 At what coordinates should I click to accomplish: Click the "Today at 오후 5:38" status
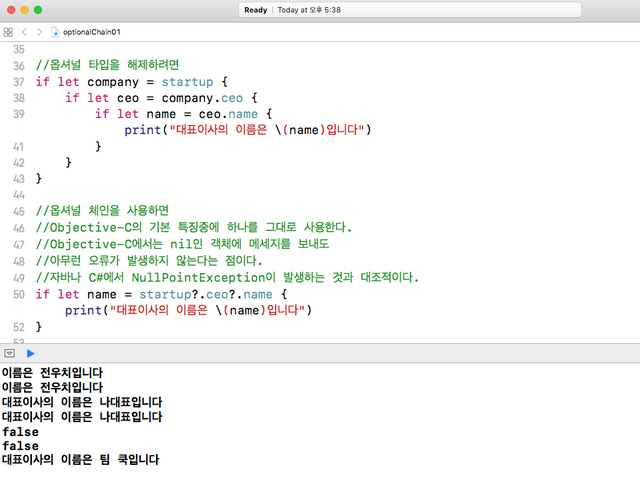pos(309,10)
